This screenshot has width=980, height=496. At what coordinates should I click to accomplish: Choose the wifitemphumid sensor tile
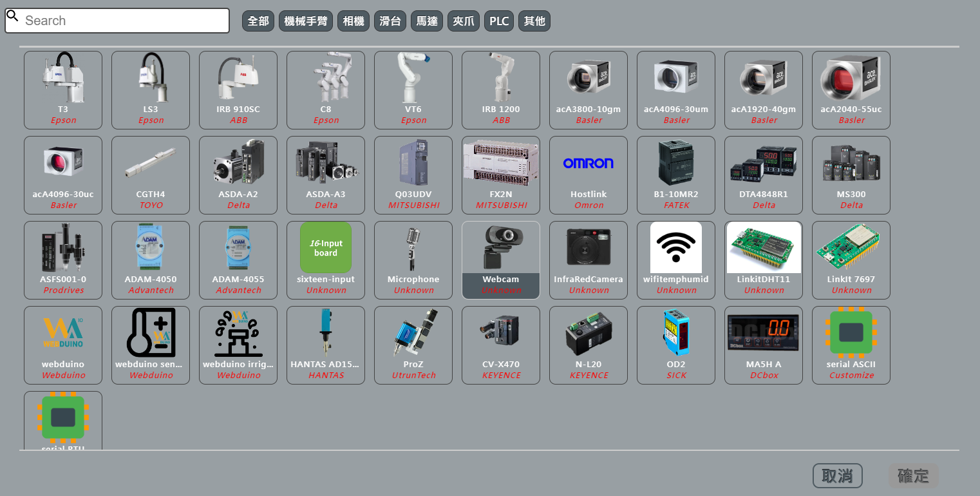point(676,260)
